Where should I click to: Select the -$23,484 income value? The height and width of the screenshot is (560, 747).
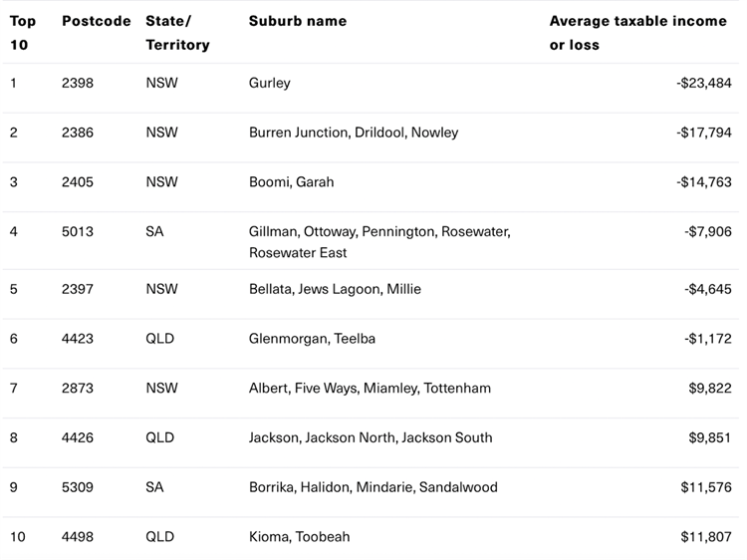click(704, 83)
